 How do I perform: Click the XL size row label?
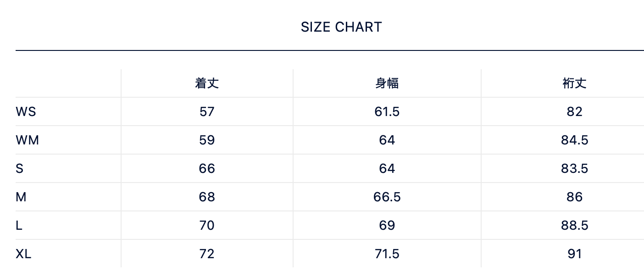[x=23, y=254]
